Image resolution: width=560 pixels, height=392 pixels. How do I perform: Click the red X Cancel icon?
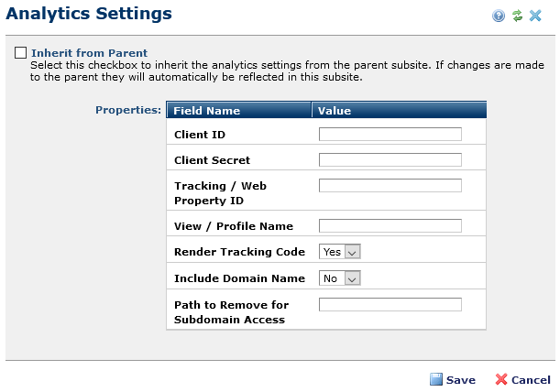(x=501, y=379)
